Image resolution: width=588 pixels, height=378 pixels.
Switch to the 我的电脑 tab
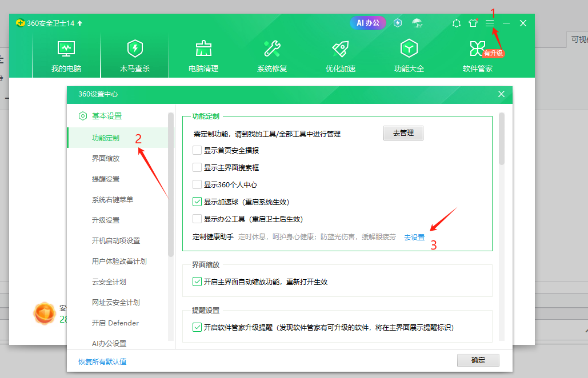pyautogui.click(x=66, y=56)
